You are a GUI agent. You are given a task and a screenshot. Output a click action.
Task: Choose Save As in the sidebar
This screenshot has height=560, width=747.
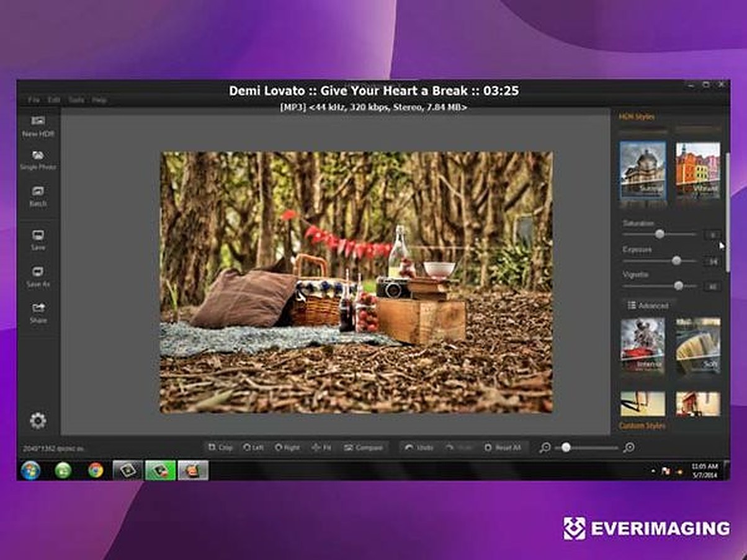pyautogui.click(x=38, y=277)
